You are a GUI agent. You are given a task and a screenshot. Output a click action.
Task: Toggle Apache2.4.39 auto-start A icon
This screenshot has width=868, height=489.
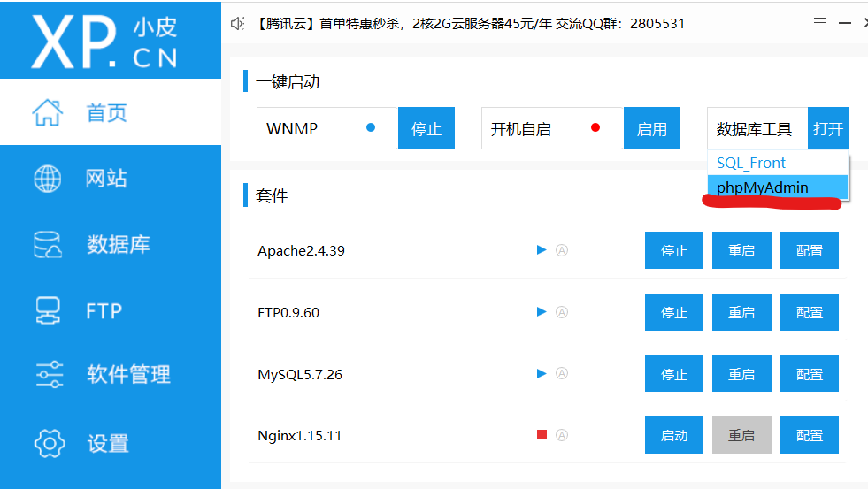tap(562, 250)
